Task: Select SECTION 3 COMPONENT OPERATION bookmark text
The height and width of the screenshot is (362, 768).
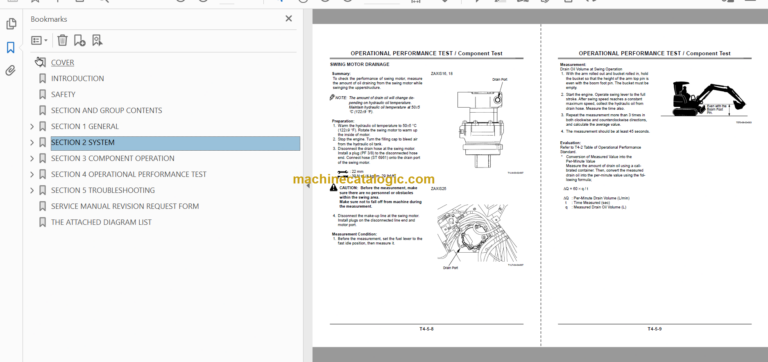Action: point(113,158)
